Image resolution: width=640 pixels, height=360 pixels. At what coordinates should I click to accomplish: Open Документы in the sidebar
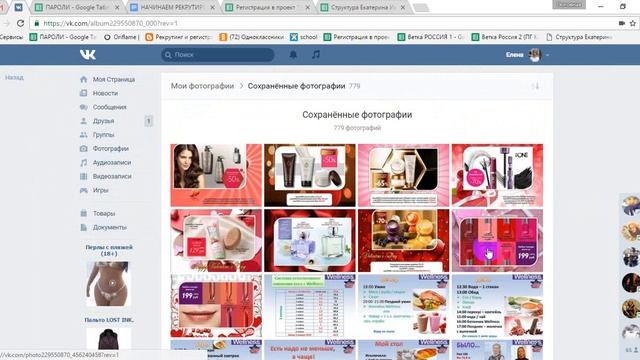(109, 227)
